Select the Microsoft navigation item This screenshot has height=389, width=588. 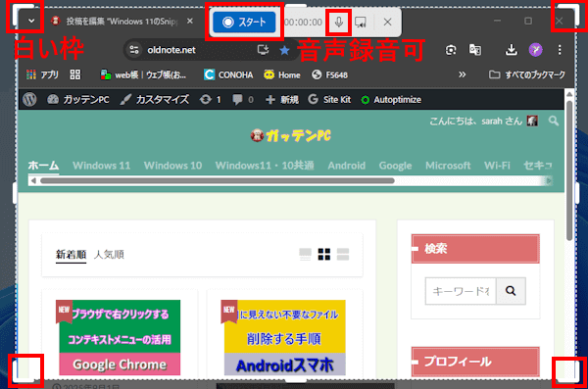(x=448, y=166)
